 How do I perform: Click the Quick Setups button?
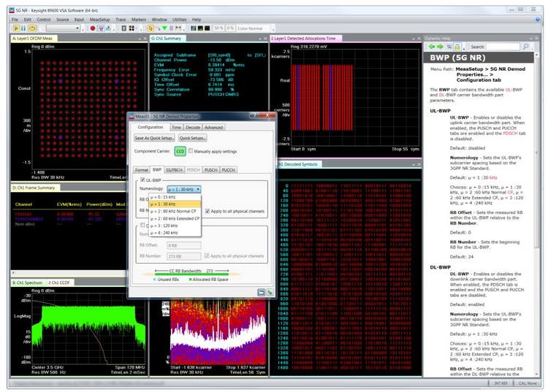pos(193,138)
